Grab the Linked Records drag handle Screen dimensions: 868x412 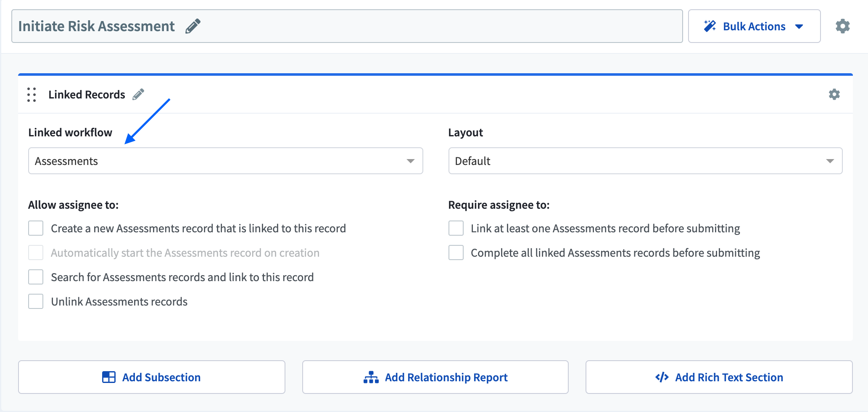tap(32, 95)
